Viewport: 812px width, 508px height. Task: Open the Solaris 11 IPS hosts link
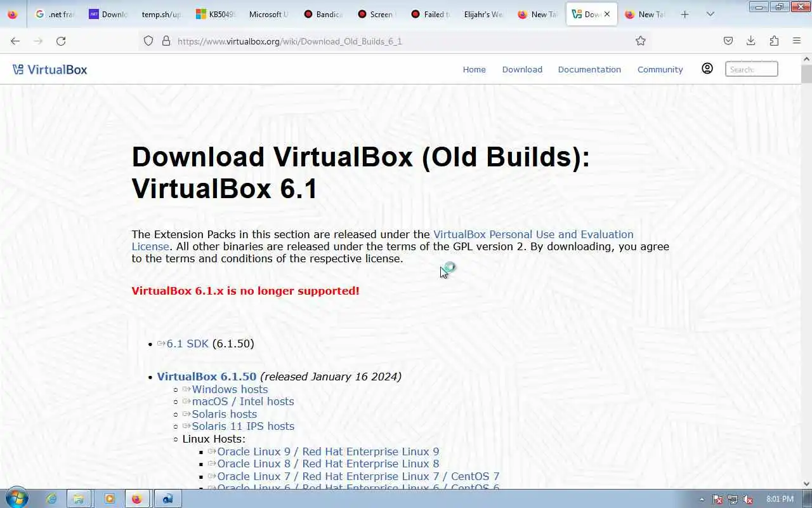pos(243,426)
